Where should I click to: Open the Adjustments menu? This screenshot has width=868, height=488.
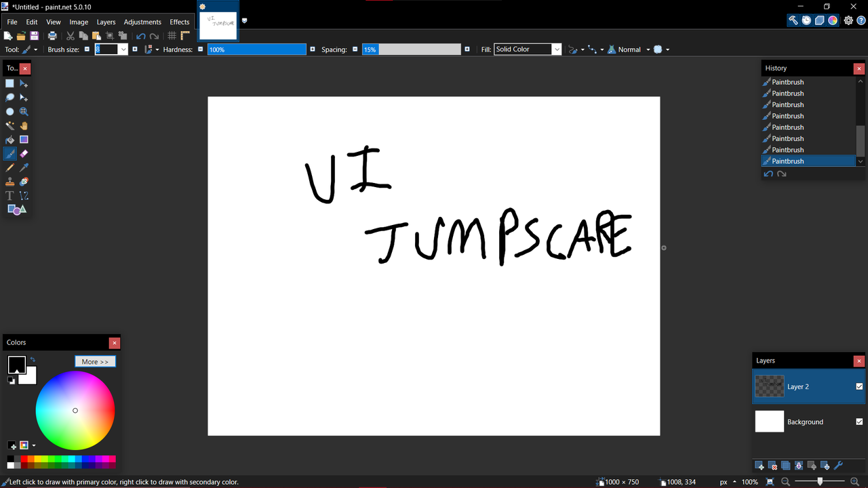coord(142,22)
